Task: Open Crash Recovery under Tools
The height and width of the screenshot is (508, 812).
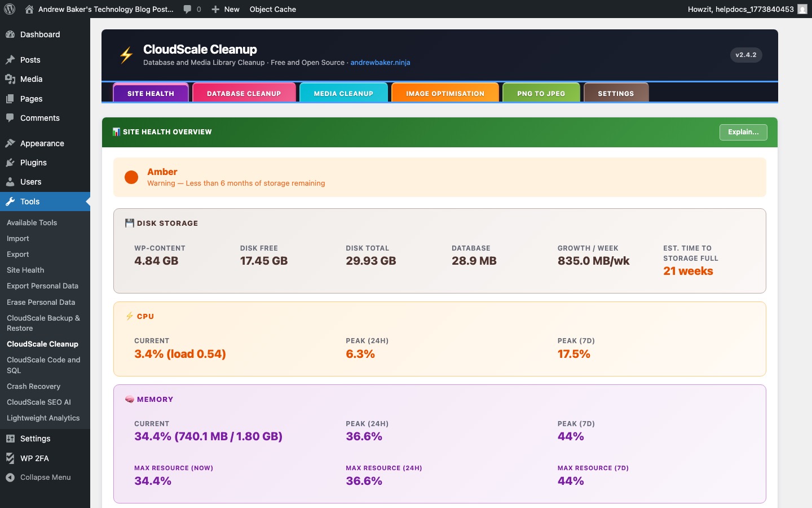Action: [x=33, y=387]
